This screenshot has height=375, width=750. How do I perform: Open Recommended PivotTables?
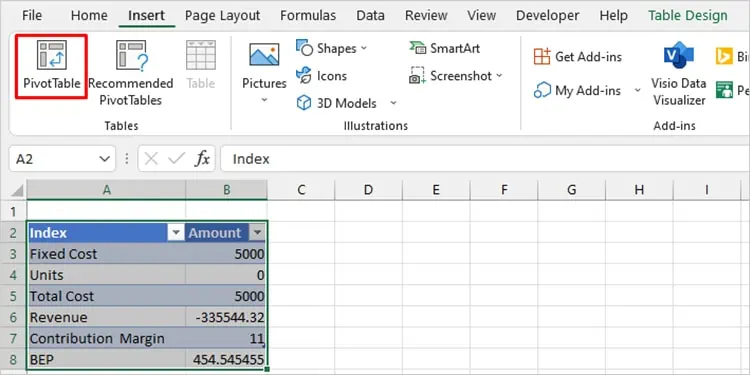coord(130,73)
